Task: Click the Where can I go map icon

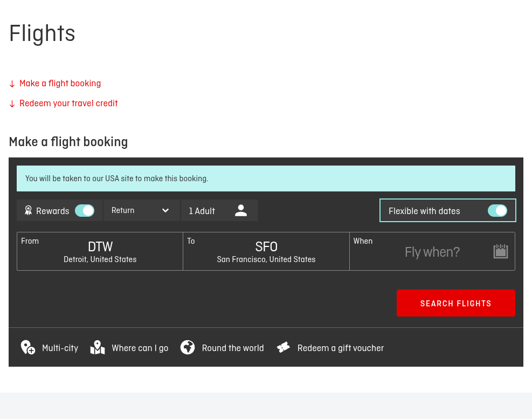Action: [x=98, y=347]
